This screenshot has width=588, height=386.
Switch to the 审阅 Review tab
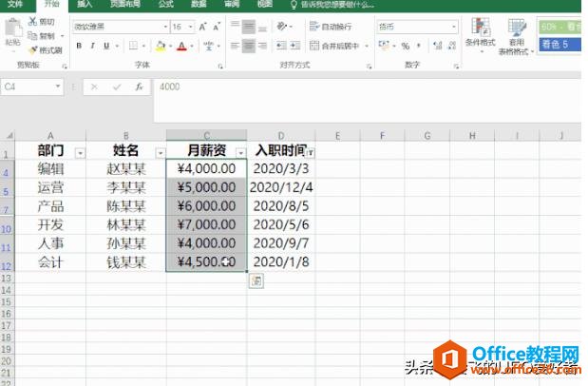point(232,4)
